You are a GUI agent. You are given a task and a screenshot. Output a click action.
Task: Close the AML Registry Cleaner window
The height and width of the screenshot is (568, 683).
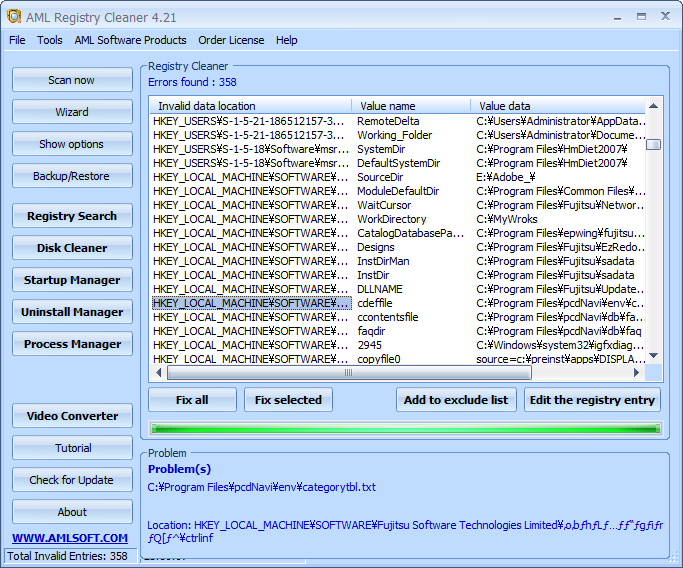[x=665, y=16]
